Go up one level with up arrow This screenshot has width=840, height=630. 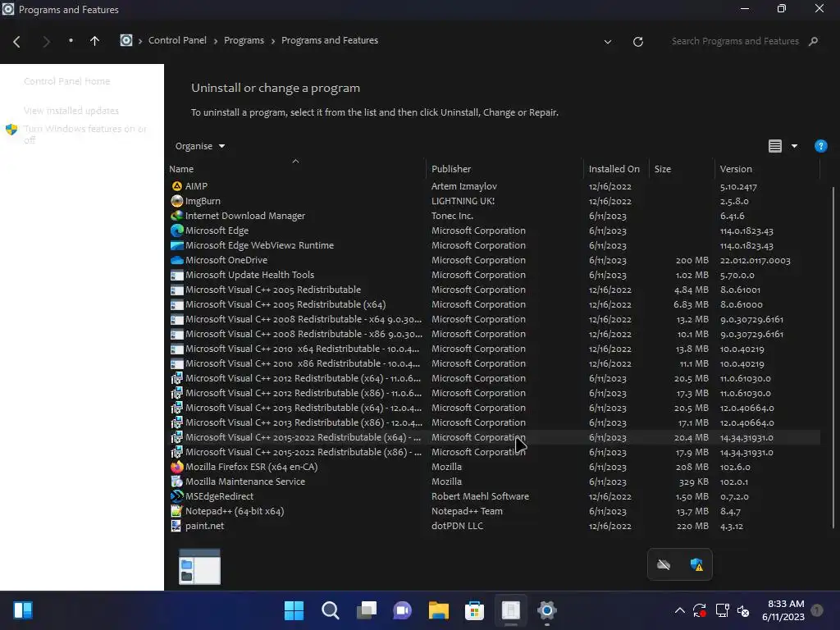point(95,41)
